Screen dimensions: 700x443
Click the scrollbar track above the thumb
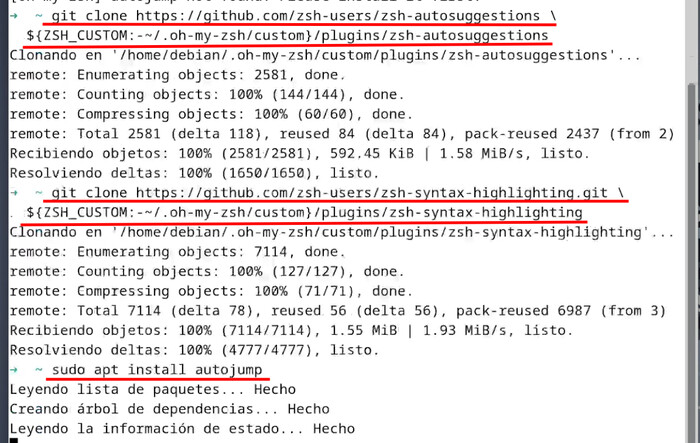point(692,41)
